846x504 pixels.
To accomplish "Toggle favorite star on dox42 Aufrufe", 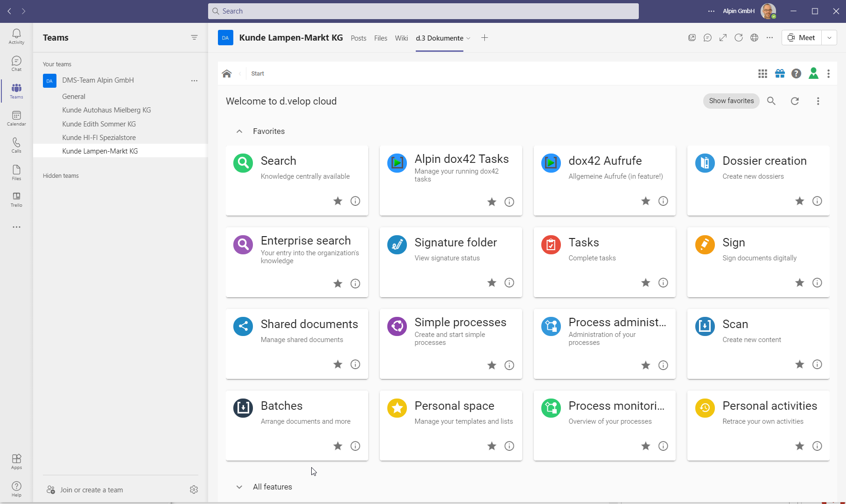I will point(646,201).
